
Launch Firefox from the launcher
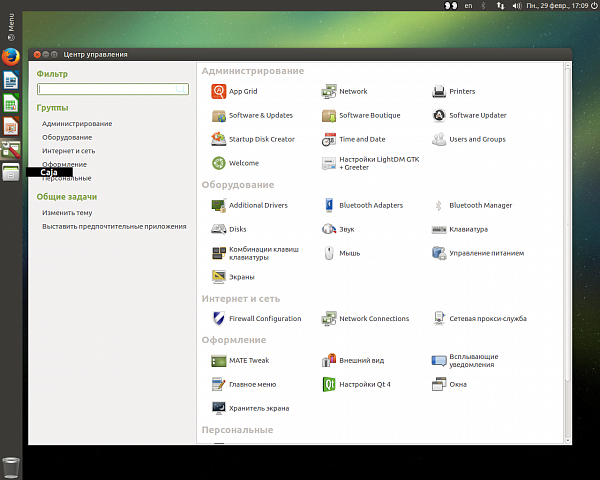coord(11,57)
